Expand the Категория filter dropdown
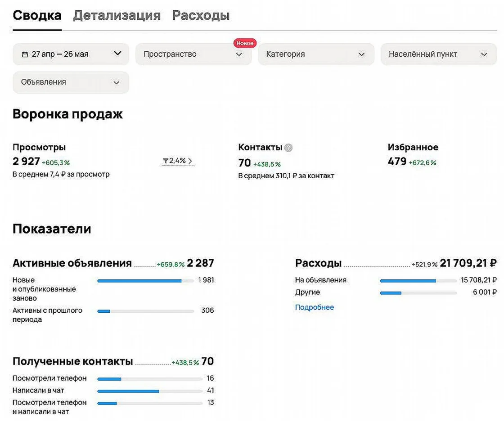 pyautogui.click(x=316, y=54)
